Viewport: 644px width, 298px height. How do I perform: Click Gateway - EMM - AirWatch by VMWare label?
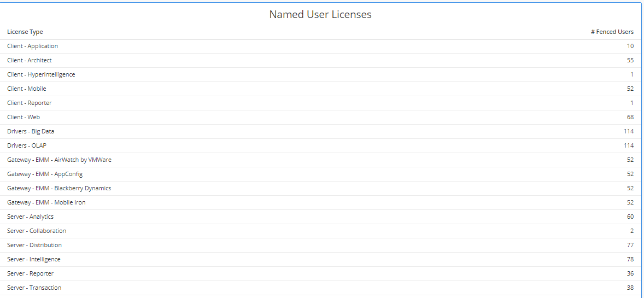pyautogui.click(x=59, y=160)
